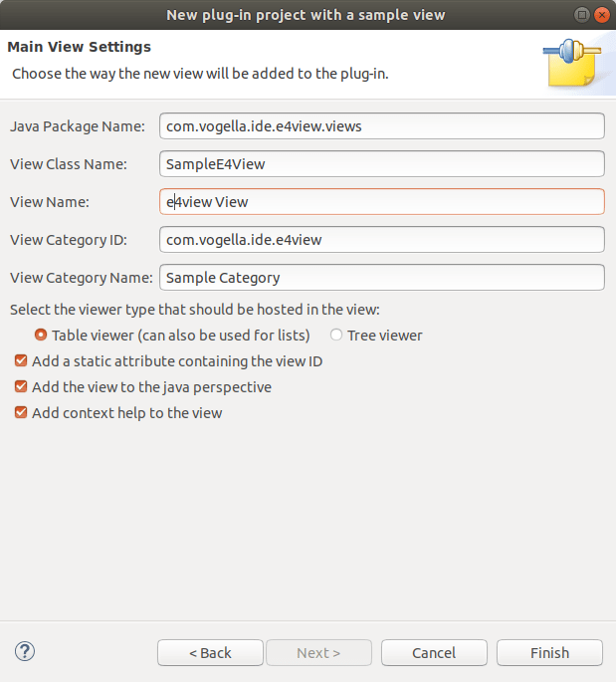
Task: Disable Add context help to the view
Action: pyautogui.click(x=21, y=412)
